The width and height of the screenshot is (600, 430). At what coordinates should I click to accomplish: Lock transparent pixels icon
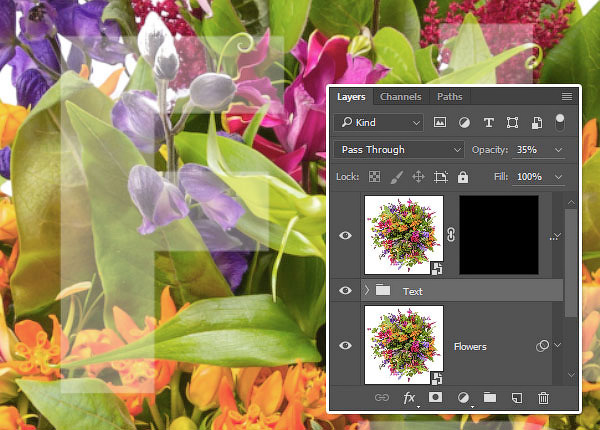click(x=374, y=177)
